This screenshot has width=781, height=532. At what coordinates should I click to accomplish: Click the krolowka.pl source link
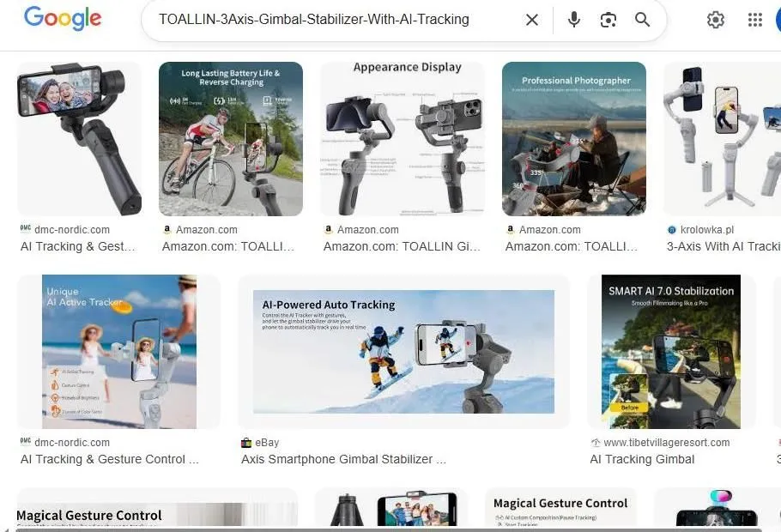(x=707, y=230)
